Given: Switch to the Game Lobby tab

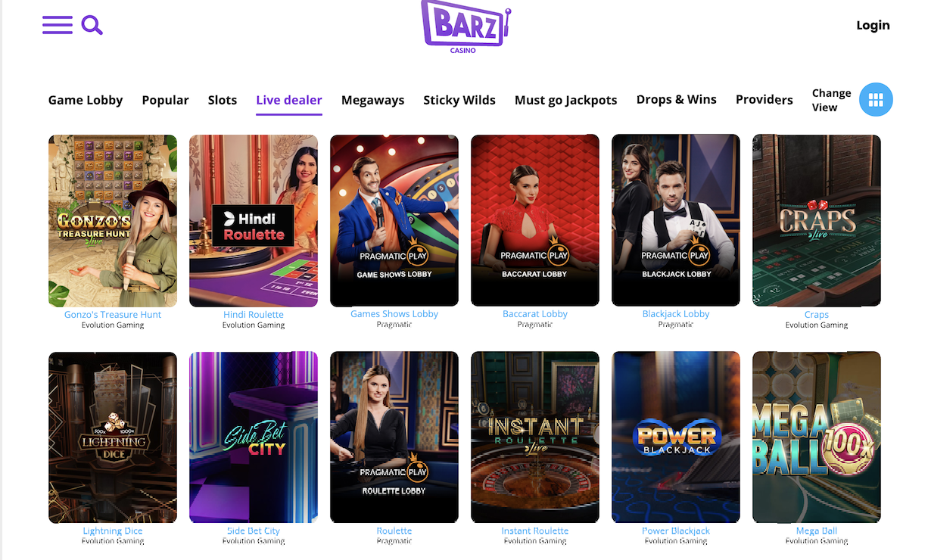Looking at the screenshot, I should pyautogui.click(x=86, y=100).
